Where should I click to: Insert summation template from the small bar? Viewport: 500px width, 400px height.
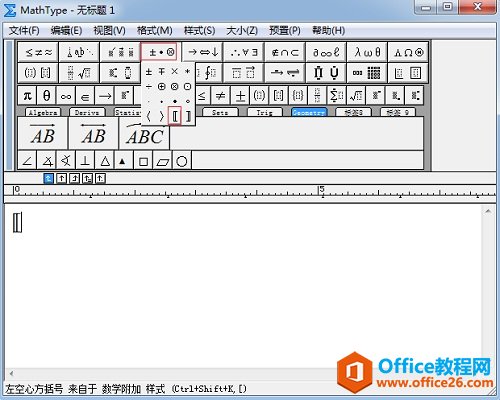(337, 96)
